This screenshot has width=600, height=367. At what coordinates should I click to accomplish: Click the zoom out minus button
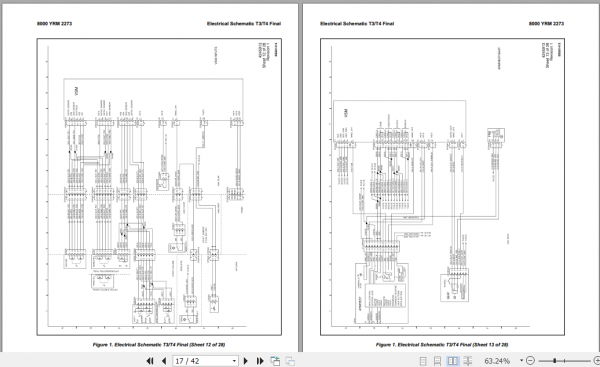tap(530, 360)
